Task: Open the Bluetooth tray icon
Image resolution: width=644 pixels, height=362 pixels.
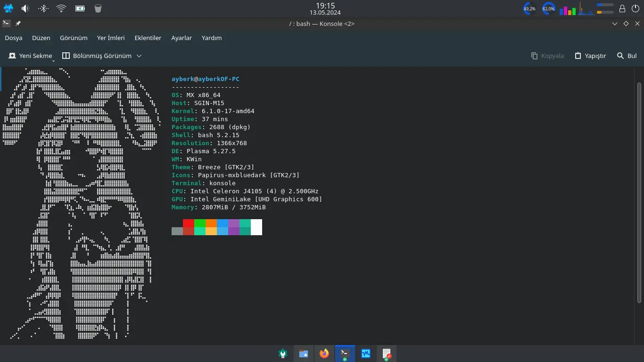Action: click(43, 8)
